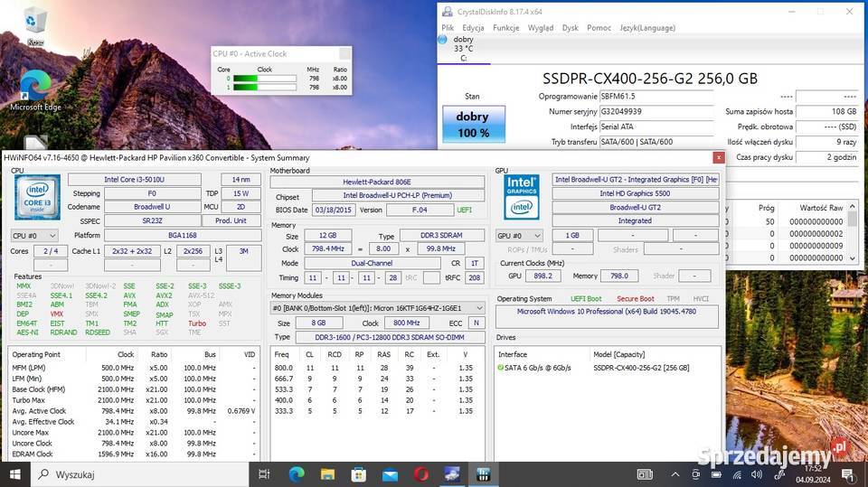Screen dimensions: 868x487
Task: Close the HWiNFO System Summary window
Action: point(719,158)
